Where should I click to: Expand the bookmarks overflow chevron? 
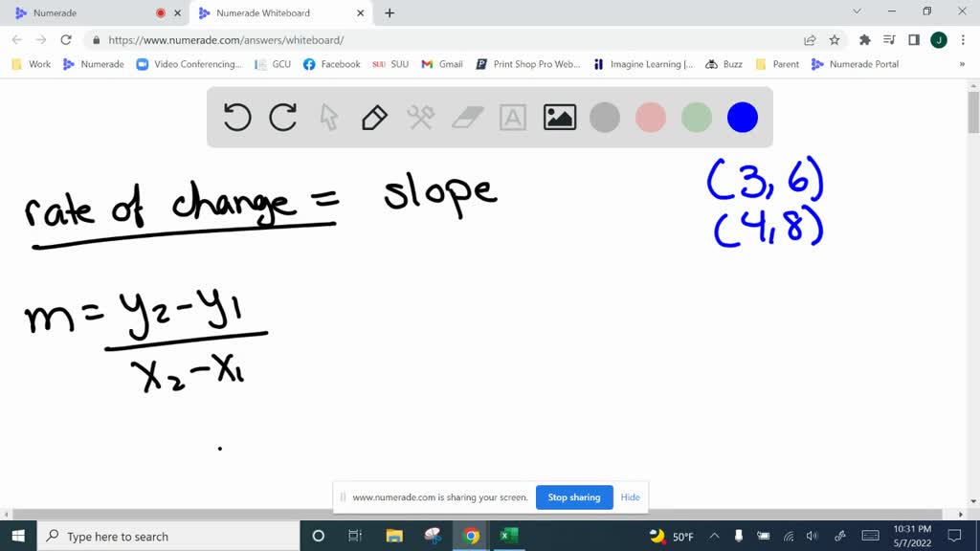(x=963, y=64)
